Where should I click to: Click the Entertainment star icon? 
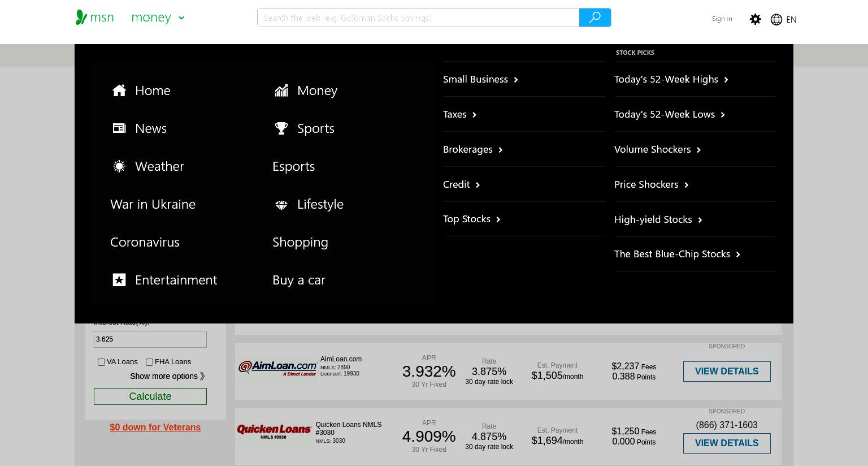(x=119, y=280)
